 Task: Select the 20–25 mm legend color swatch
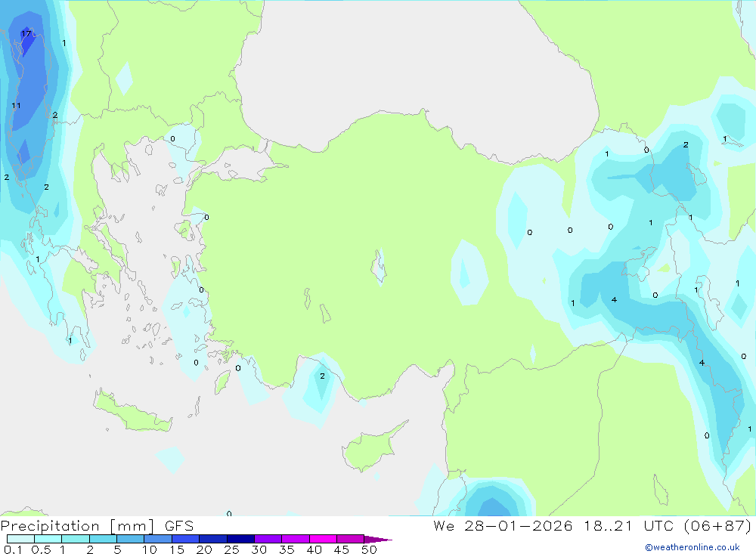pos(213,539)
